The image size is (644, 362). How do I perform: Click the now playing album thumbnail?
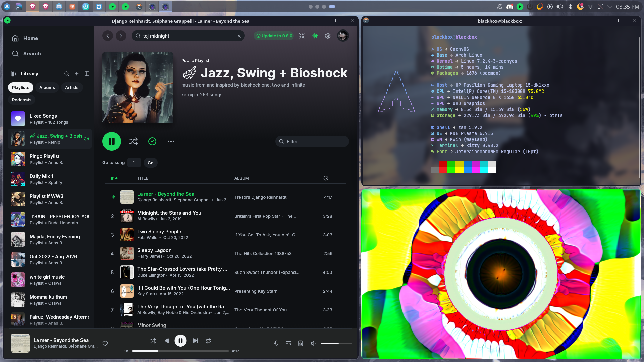pyautogui.click(x=20, y=343)
